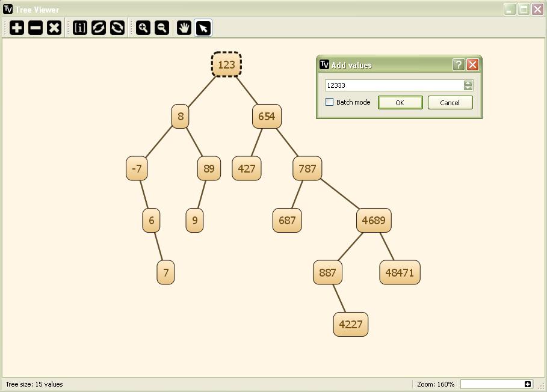The width and height of the screenshot is (547, 392).
Task: Select tree node 4689
Action: [374, 221]
